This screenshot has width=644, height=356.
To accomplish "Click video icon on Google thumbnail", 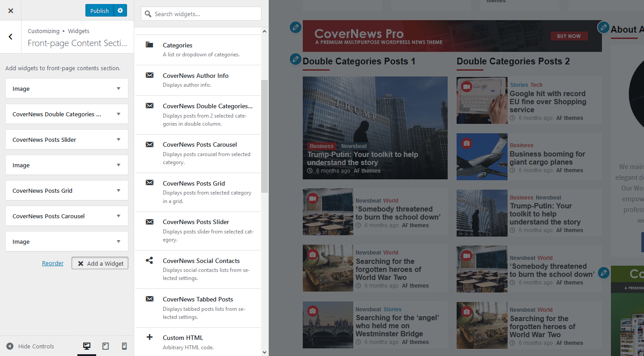I will click(x=467, y=87).
